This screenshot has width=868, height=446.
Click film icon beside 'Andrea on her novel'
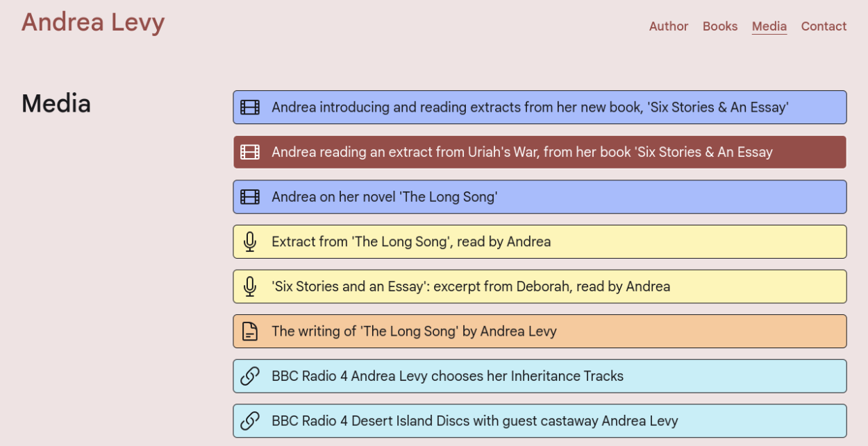pyautogui.click(x=250, y=197)
